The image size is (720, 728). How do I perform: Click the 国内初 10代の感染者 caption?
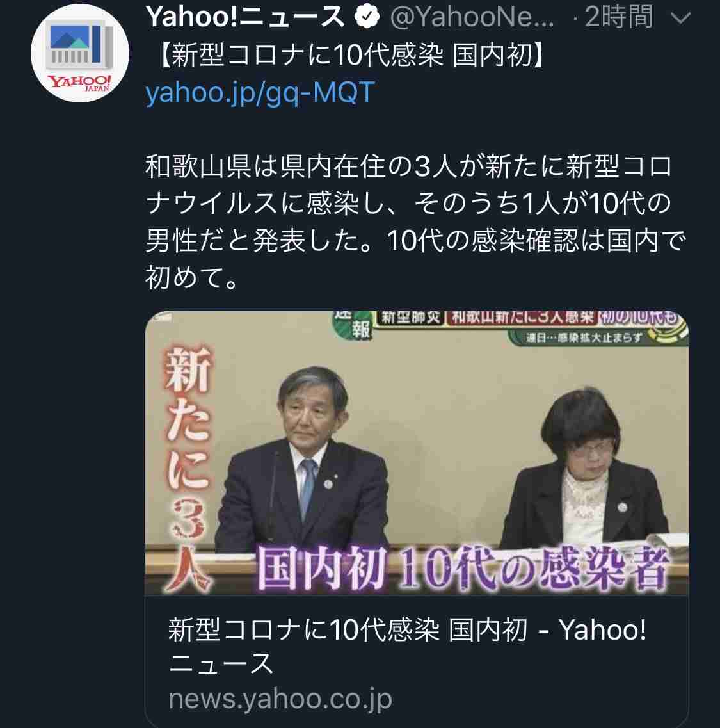point(462,569)
